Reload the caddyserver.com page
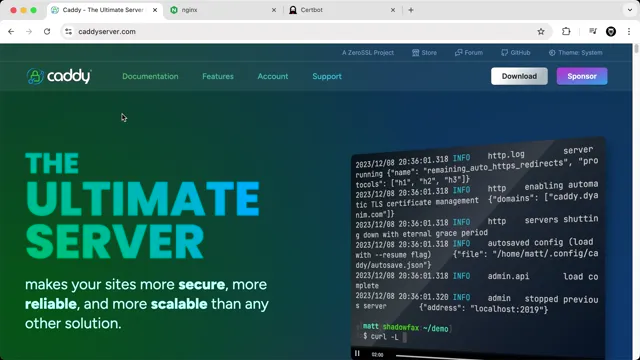Image resolution: width=640 pixels, height=360 pixels. point(47,31)
